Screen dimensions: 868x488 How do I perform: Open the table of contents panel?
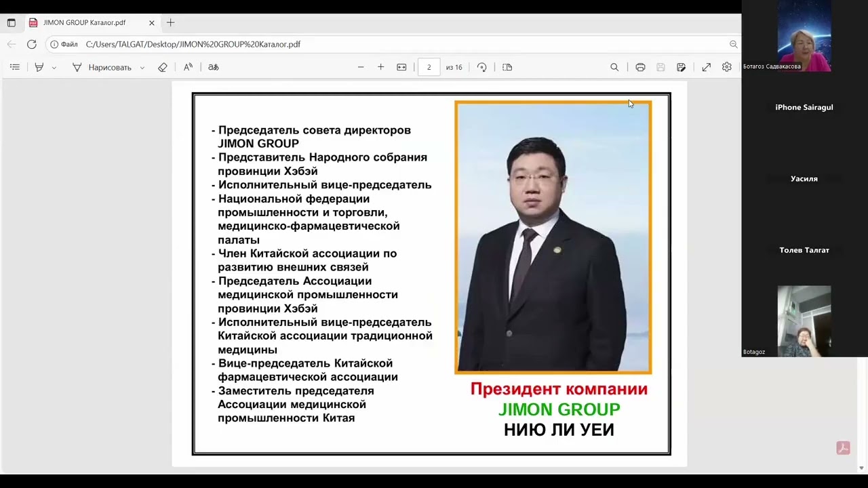click(15, 67)
